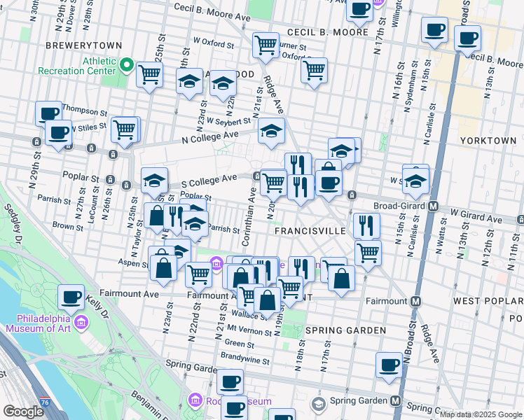The image size is (524, 420).
Task: Click the Broad-Girard station label
Action: (x=399, y=206)
